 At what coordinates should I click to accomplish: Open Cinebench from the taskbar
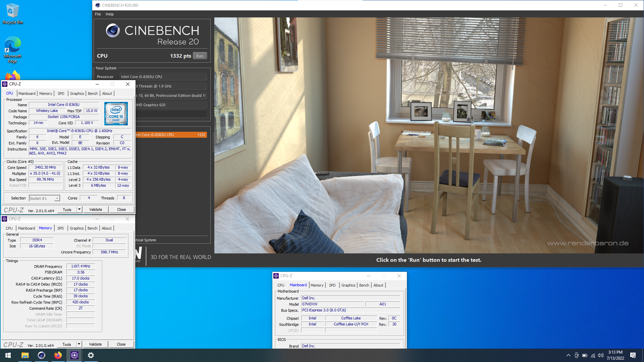[x=42, y=355]
